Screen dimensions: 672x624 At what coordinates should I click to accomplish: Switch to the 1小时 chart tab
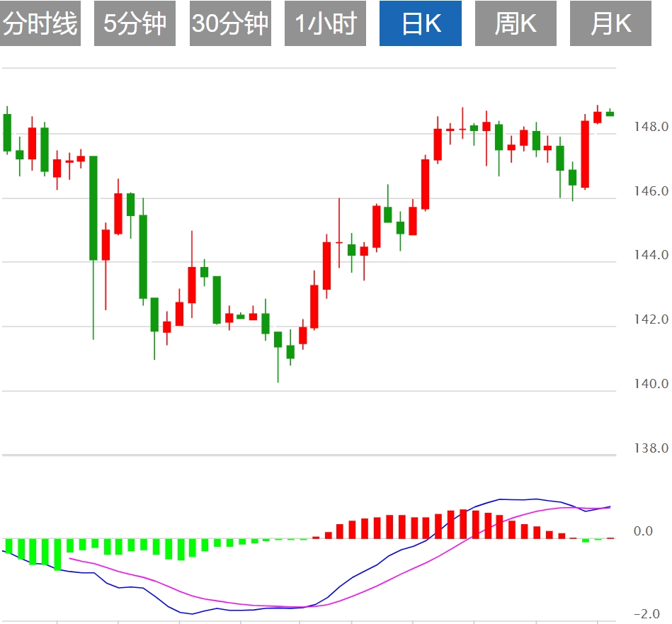(x=325, y=23)
